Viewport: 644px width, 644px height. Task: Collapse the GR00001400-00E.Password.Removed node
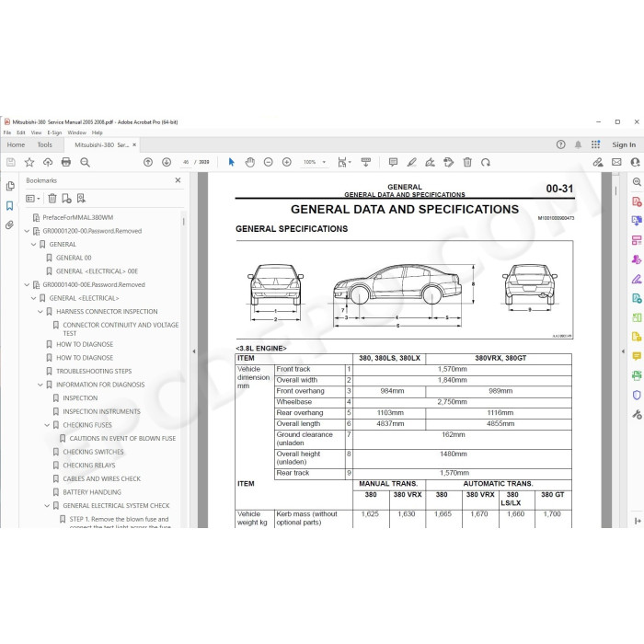point(27,284)
